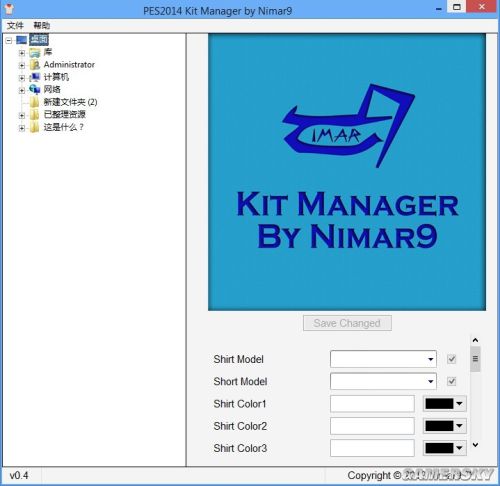Open the Short Model combo box
Image resolution: width=500 pixels, height=486 pixels.
383,381
